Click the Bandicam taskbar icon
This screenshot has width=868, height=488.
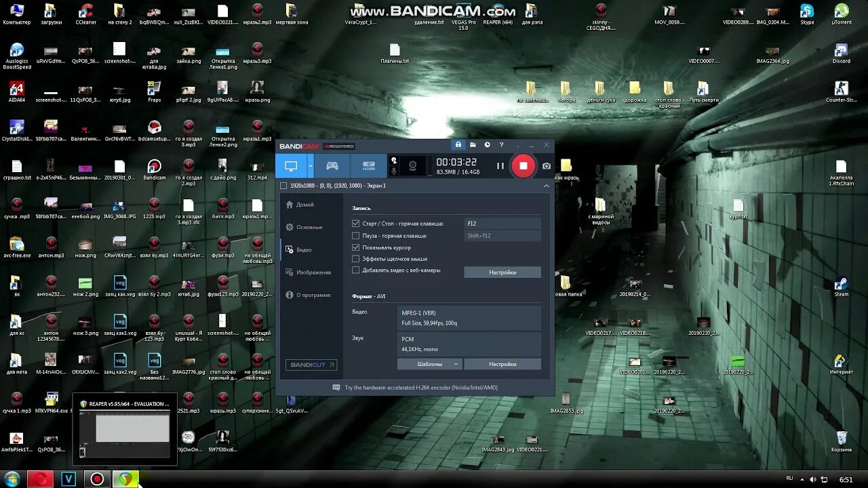[97, 479]
